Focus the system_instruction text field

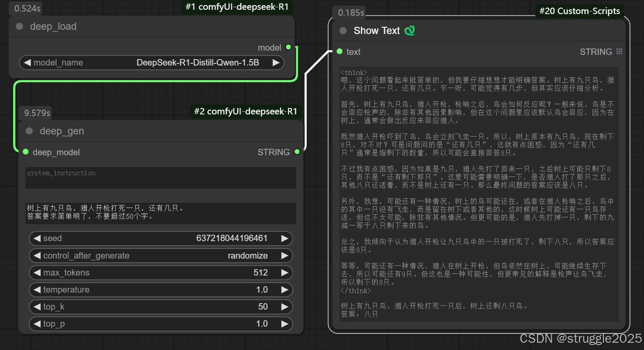[161, 178]
